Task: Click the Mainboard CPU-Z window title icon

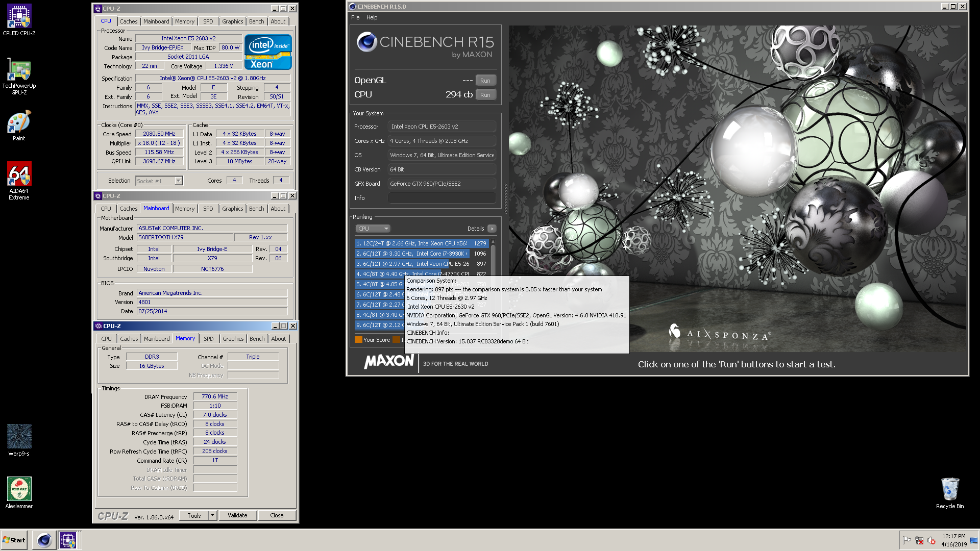Action: (98, 196)
